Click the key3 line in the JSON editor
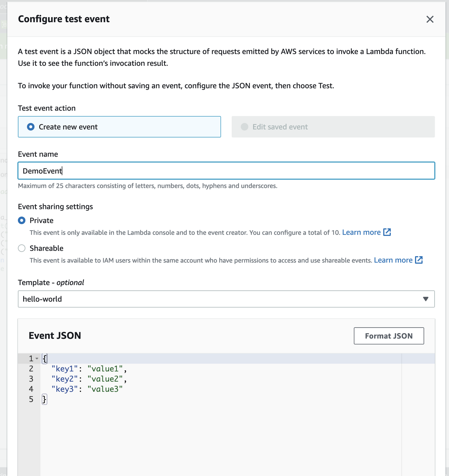Screen dimensions: 449x476 65,389
